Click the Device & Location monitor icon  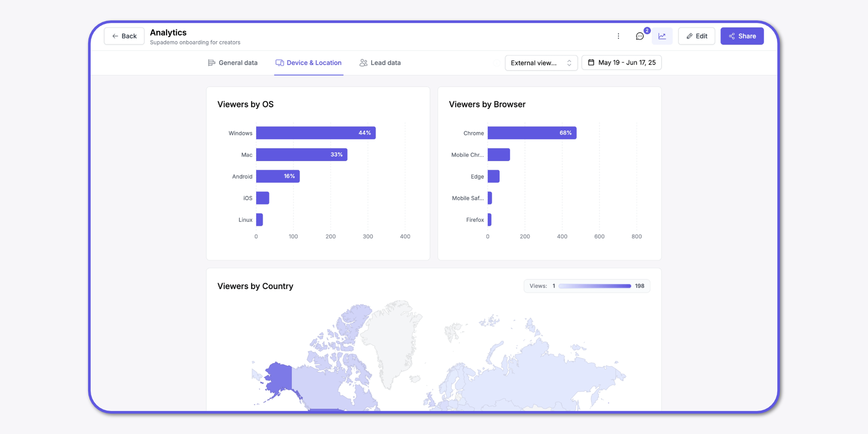[279, 63]
